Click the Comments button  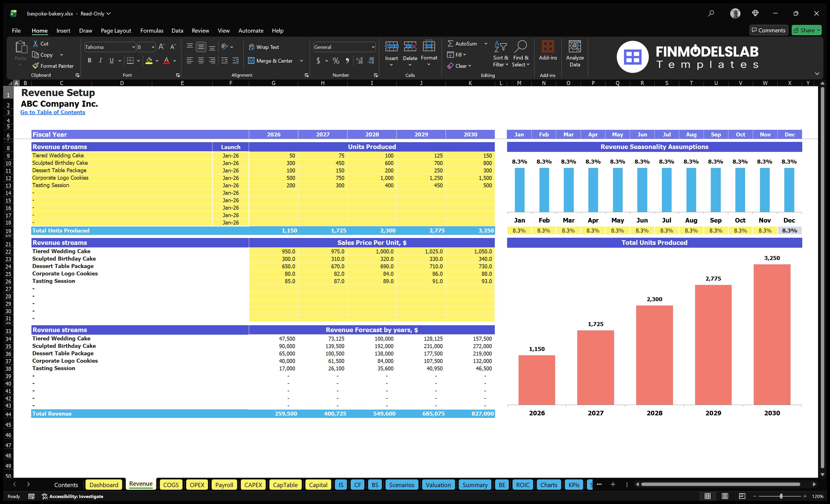point(769,30)
